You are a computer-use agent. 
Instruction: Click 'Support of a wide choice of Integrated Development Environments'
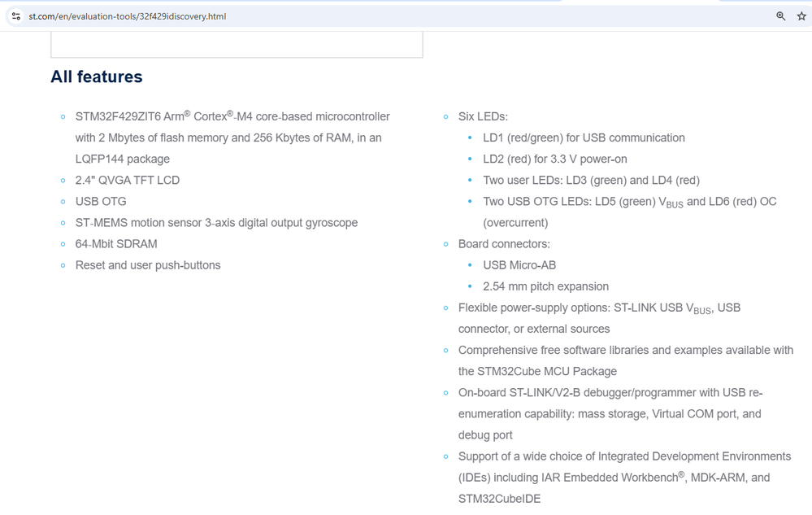coord(624,456)
